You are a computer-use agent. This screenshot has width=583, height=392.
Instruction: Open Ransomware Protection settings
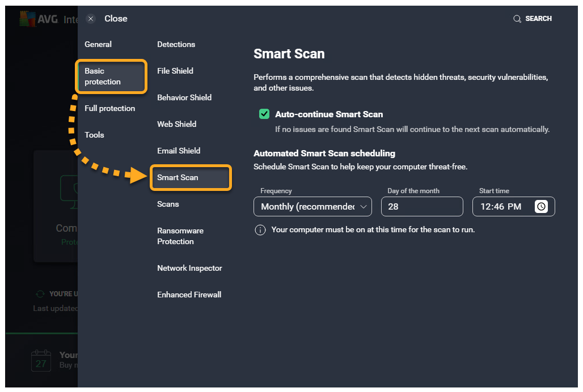point(180,236)
